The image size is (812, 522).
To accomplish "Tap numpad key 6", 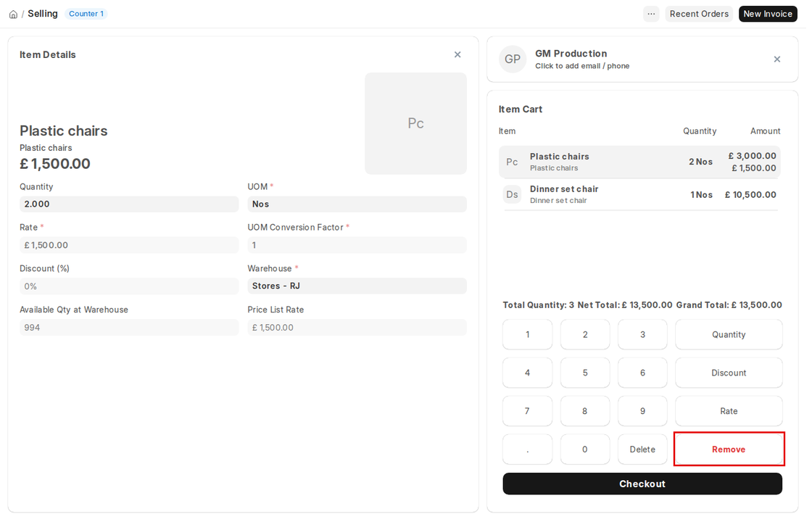I will (x=642, y=373).
